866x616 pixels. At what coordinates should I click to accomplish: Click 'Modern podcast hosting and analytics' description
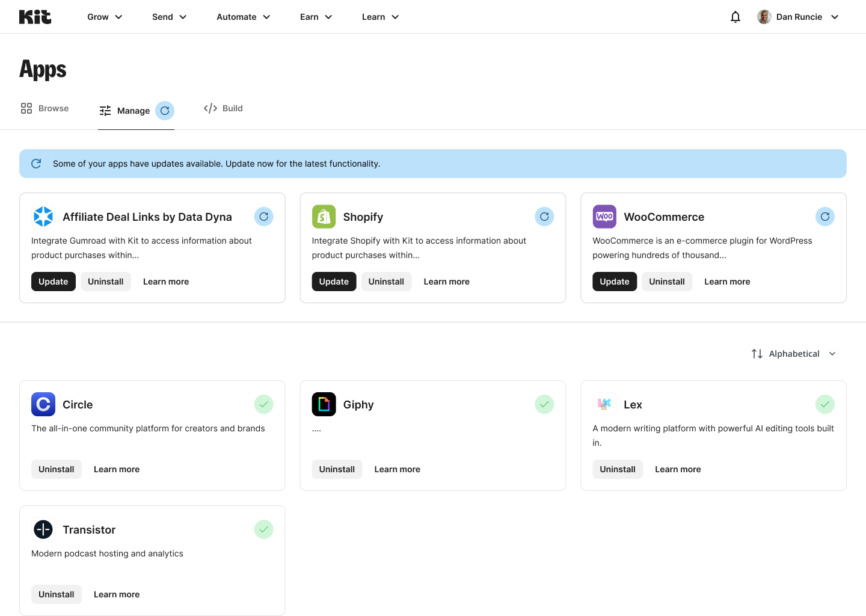107,553
